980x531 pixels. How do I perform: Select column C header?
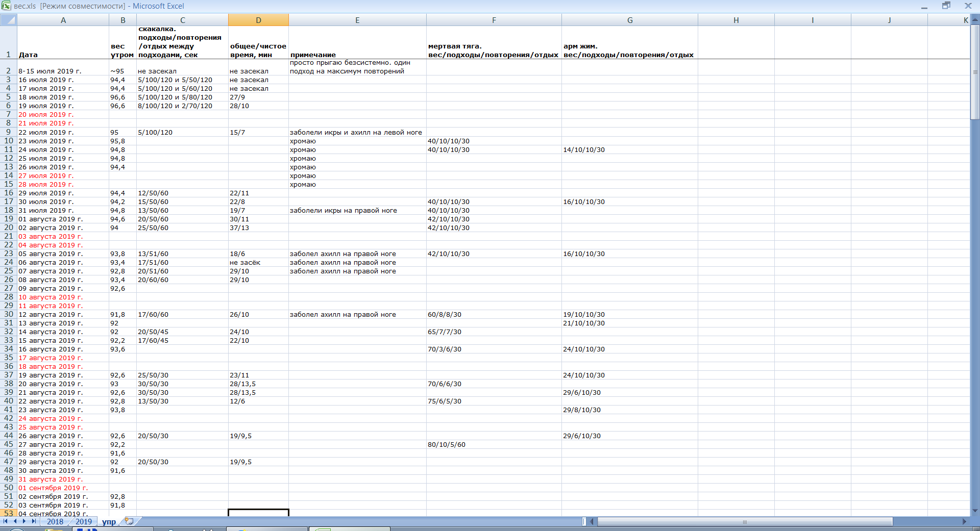(x=183, y=20)
